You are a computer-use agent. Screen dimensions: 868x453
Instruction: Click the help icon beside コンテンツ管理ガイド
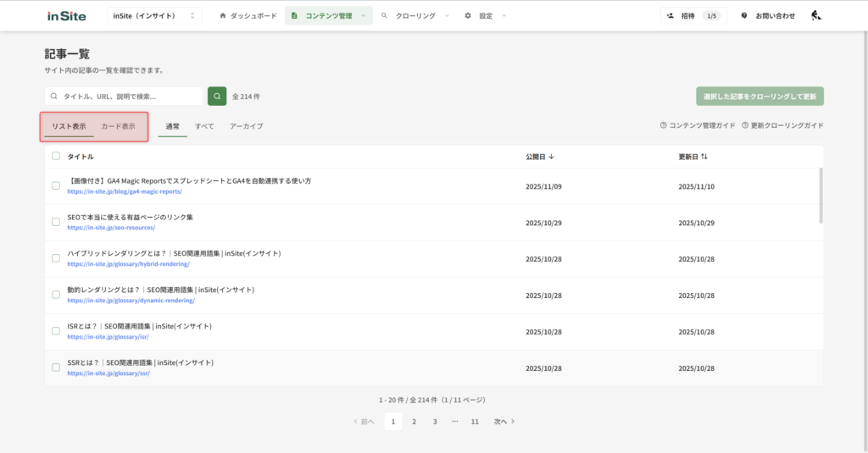click(x=663, y=125)
